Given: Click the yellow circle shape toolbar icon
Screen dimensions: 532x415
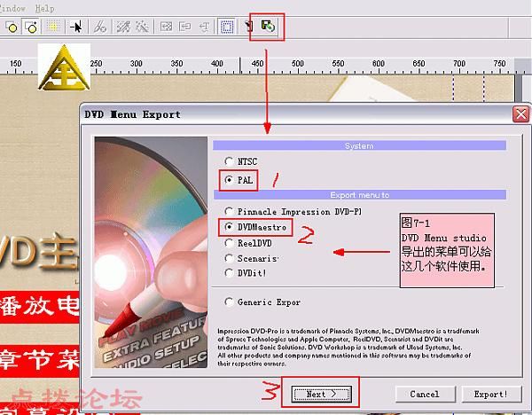Looking at the screenshot, I should click(x=12, y=27).
